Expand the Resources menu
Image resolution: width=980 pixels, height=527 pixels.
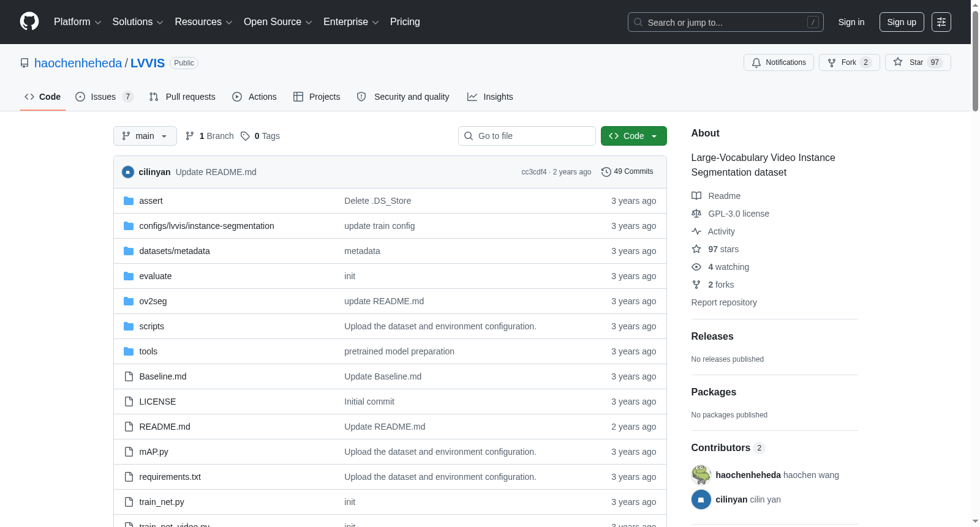[203, 22]
